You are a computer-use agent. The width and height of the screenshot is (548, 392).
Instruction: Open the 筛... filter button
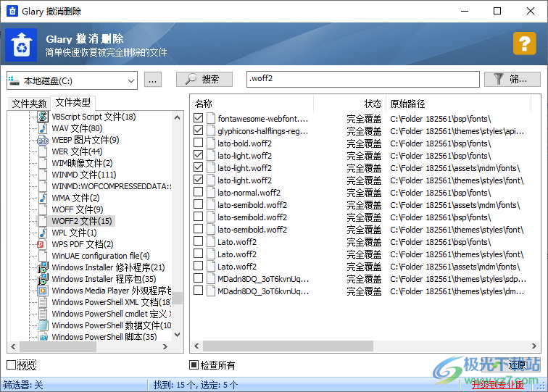point(512,79)
